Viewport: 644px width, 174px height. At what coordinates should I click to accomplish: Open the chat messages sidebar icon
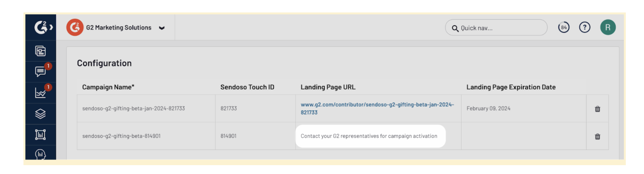click(41, 72)
